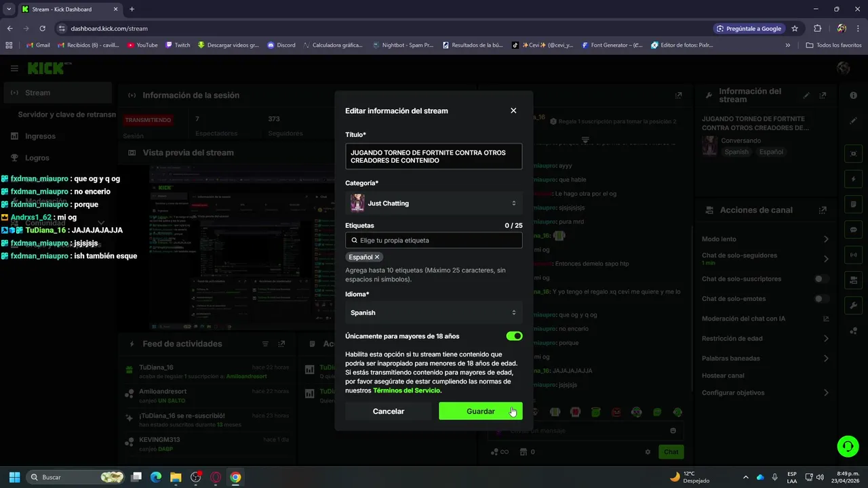Toggle Chat de solo-suscriptores switch
The image size is (868, 488).
821,279
